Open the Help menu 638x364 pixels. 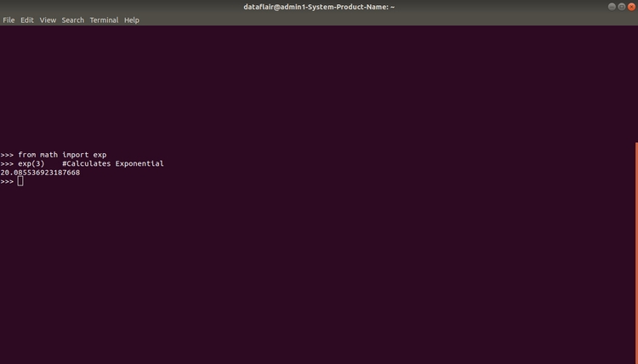(x=132, y=20)
